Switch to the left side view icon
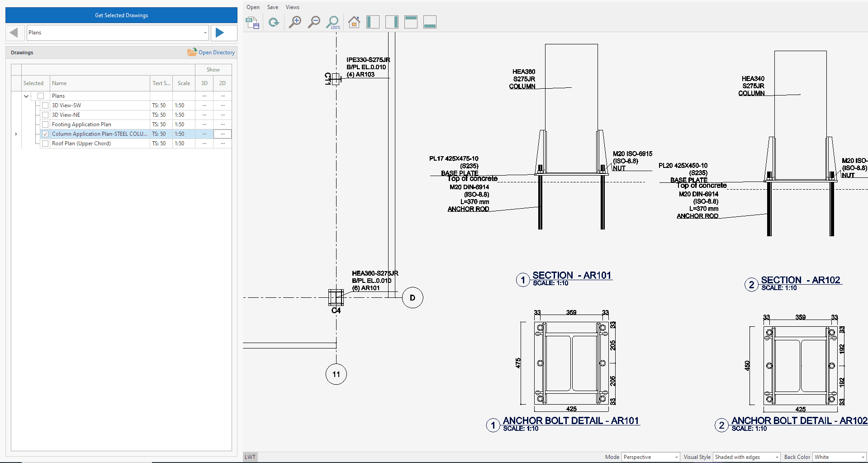Image resolution: width=868 pixels, height=463 pixels. point(373,22)
